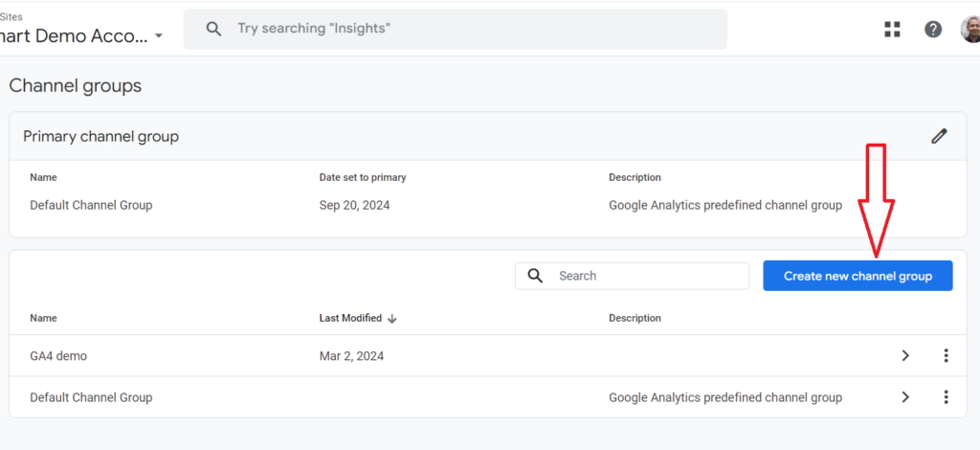Image resolution: width=980 pixels, height=450 pixels.
Task: Click the magnifier icon in top search bar
Action: tap(213, 29)
